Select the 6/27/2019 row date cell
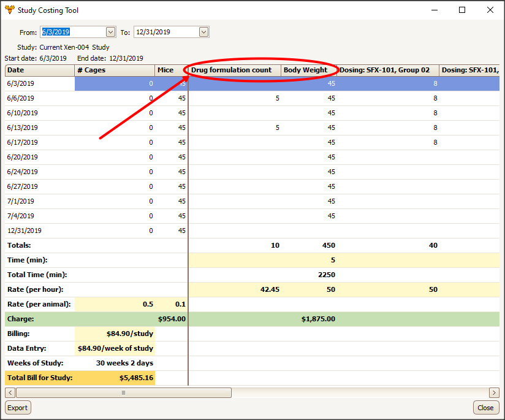 tap(40, 186)
